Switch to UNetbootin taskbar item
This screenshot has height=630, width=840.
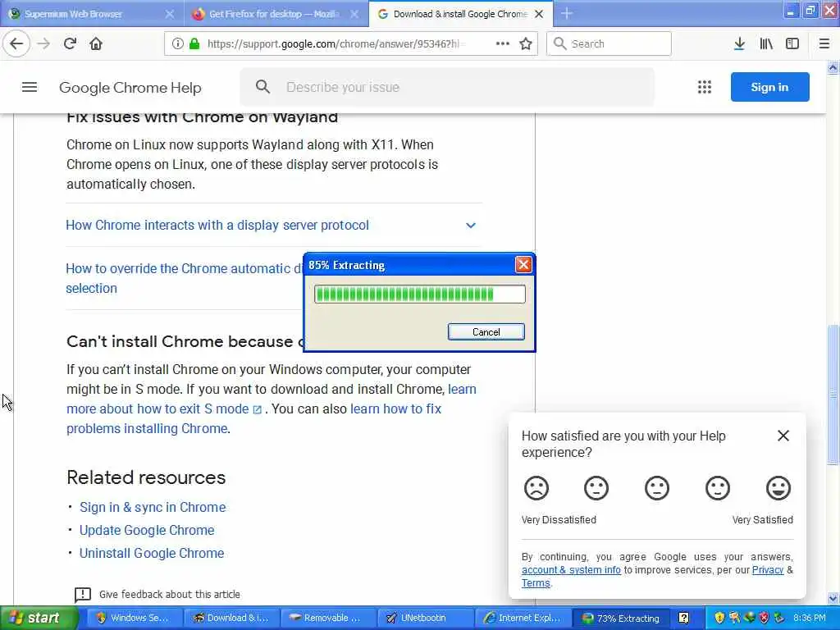[x=425, y=618]
